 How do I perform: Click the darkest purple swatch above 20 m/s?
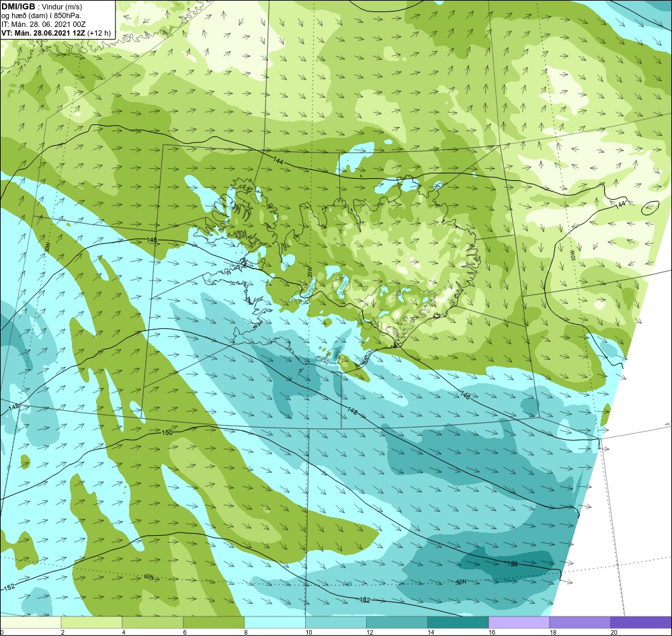pyautogui.click(x=641, y=622)
